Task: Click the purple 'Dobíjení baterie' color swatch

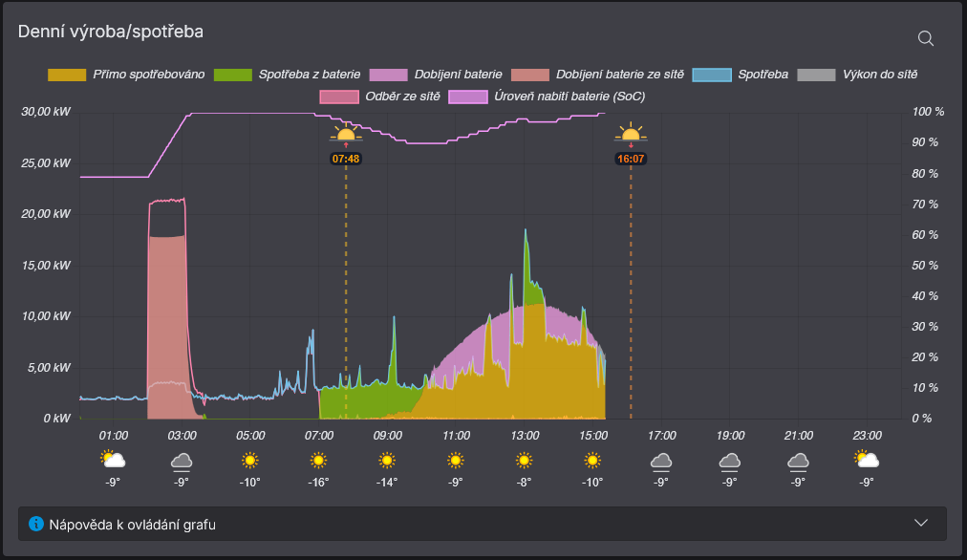Action: [x=387, y=74]
